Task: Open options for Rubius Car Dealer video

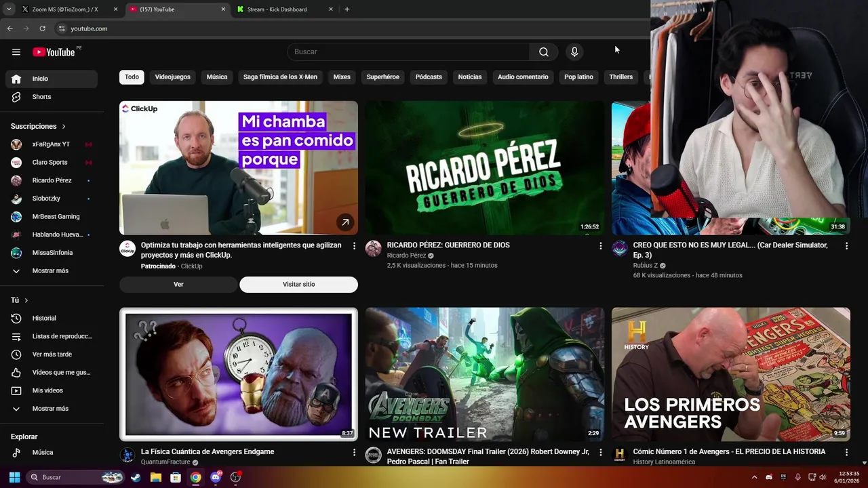Action: [x=846, y=246]
